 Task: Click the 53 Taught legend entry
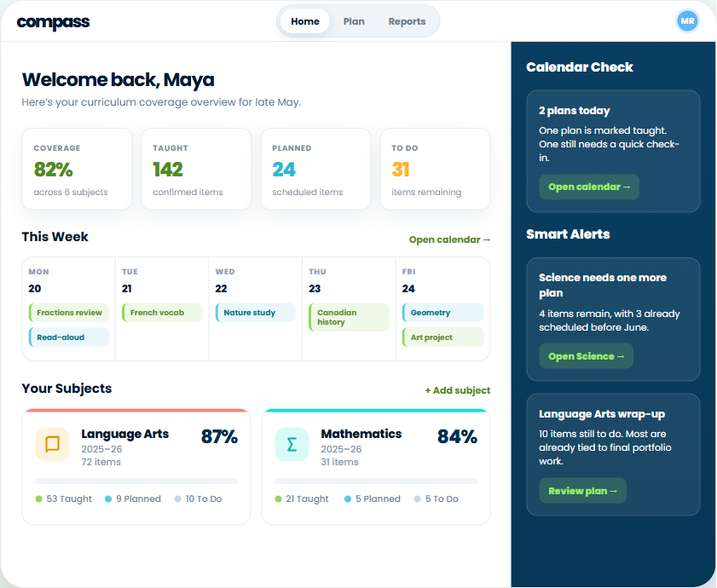64,499
